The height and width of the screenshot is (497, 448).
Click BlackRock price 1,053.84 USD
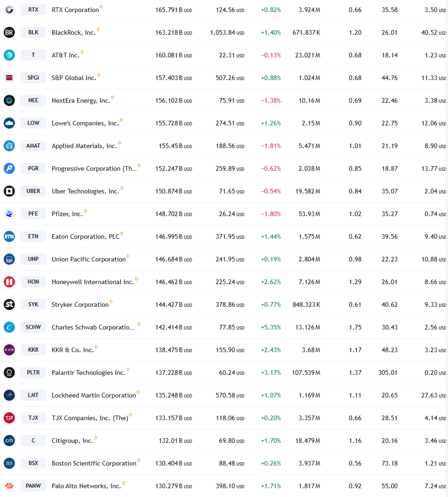click(227, 33)
